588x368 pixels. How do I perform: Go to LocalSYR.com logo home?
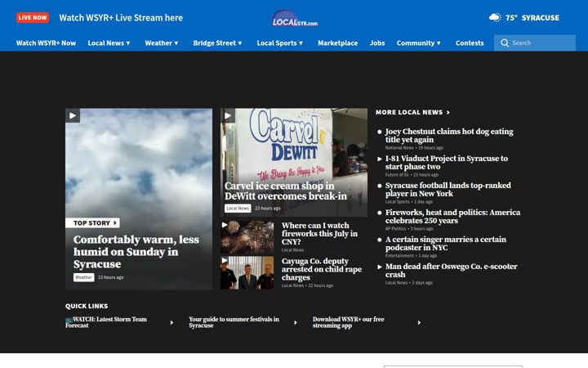coord(295,18)
